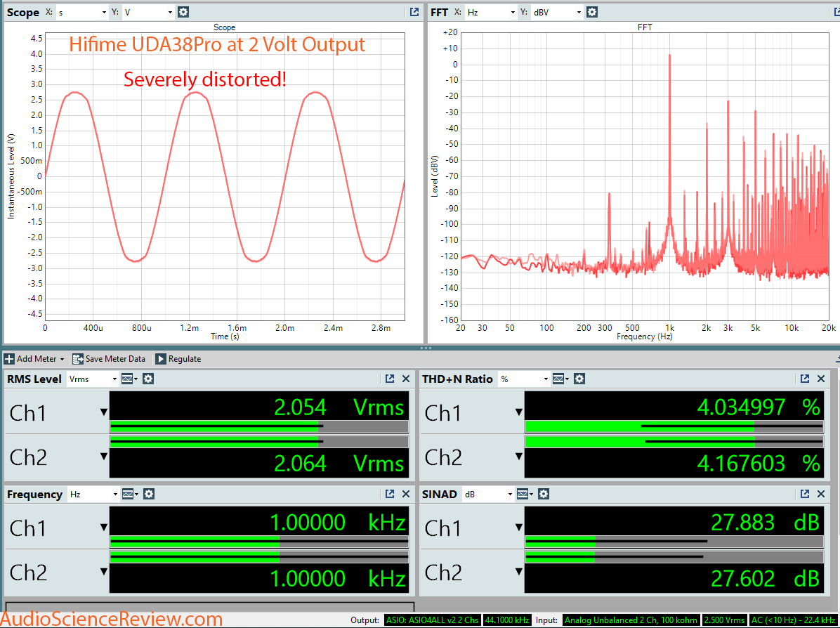Click Frequency Ch2 1.00000 kHz reading
The height and width of the screenshot is (628, 840).
tap(338, 579)
